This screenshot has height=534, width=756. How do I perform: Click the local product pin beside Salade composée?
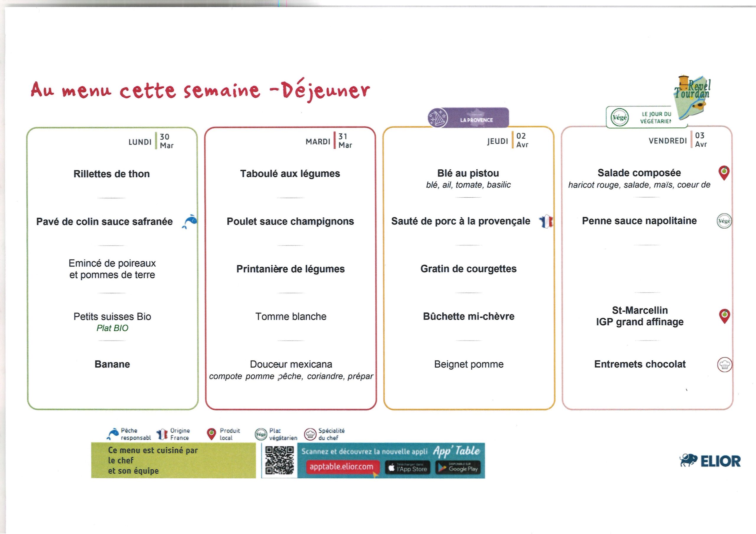coord(724,173)
